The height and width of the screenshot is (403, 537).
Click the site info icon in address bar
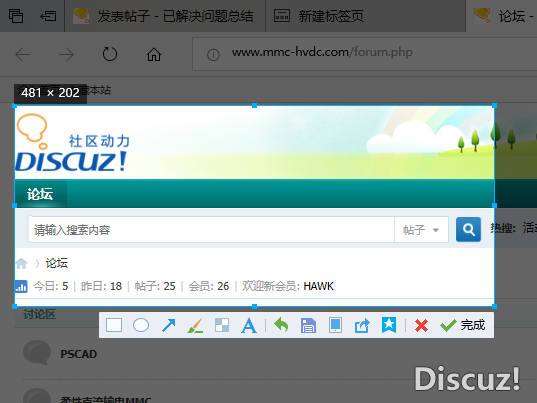pos(213,54)
